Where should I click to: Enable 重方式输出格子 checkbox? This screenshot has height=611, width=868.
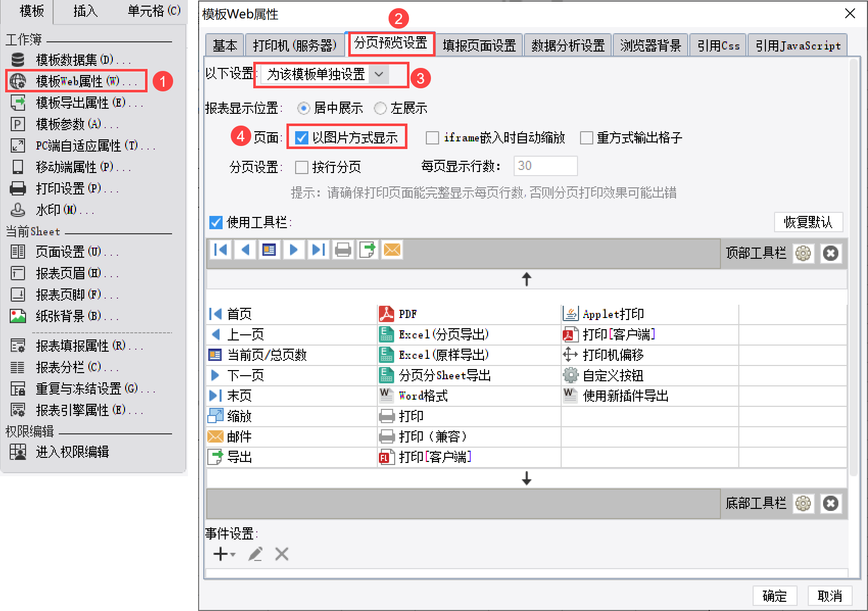click(x=587, y=138)
